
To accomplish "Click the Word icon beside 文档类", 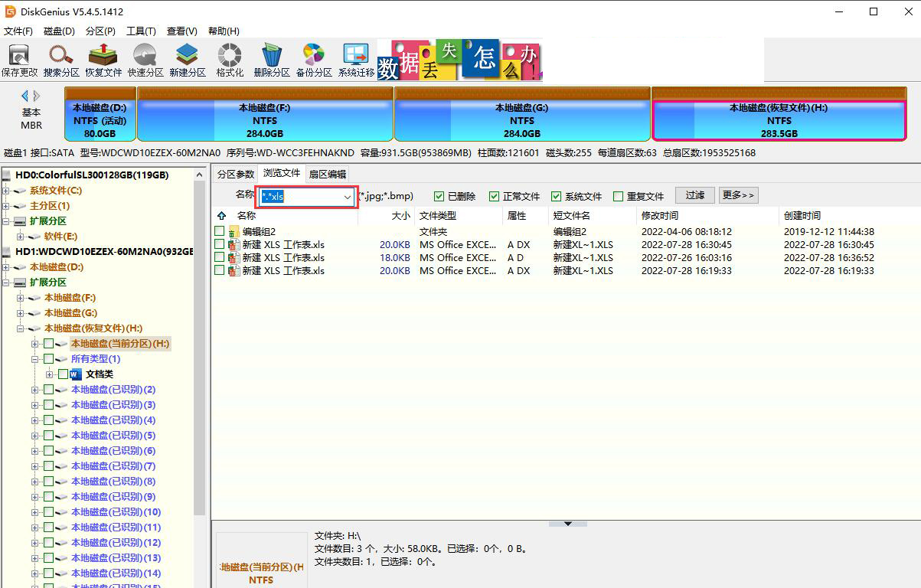I will pos(76,374).
